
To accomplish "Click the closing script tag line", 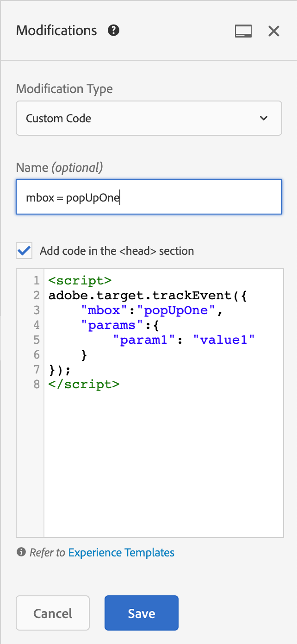I will click(x=84, y=384).
